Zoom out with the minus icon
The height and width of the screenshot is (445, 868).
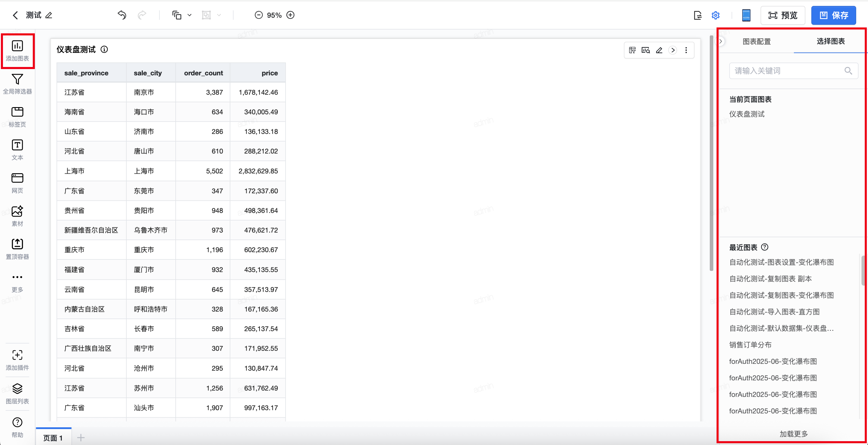258,15
